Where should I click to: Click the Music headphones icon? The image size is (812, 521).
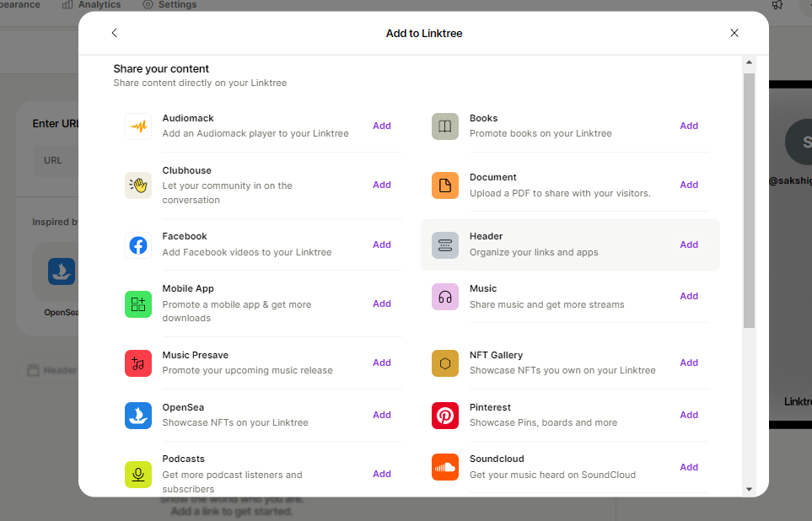click(445, 297)
